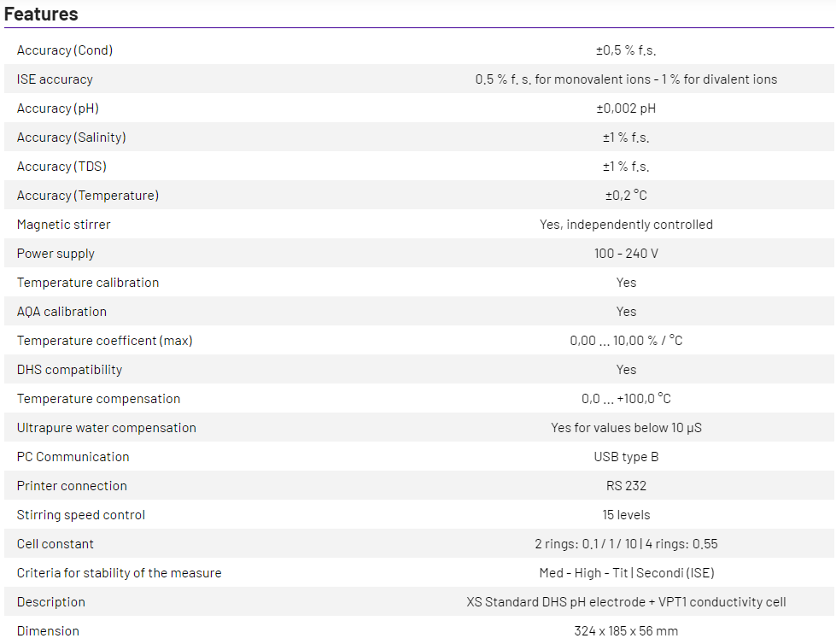Click the 100 - 240 V power supply value
The image size is (836, 644).
tap(626, 254)
